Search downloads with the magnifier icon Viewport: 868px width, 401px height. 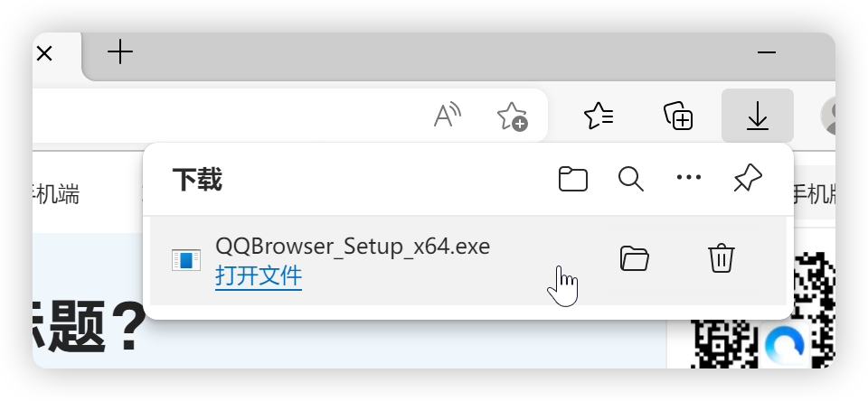(x=630, y=179)
